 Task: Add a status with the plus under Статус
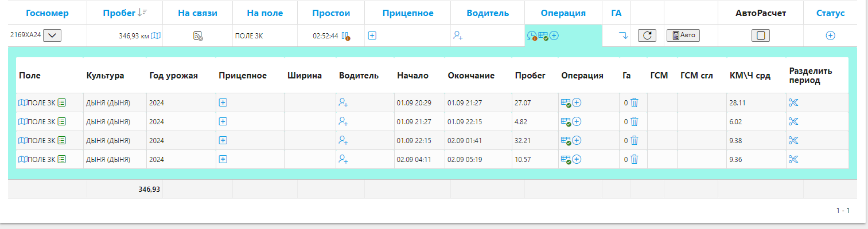tap(830, 35)
